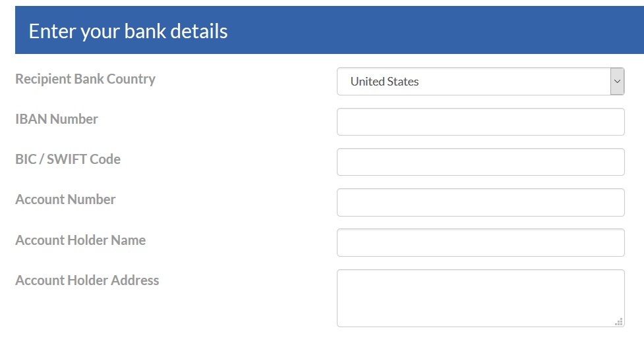The width and height of the screenshot is (644, 341).
Task: Click the Account Number label text
Action: [65, 199]
